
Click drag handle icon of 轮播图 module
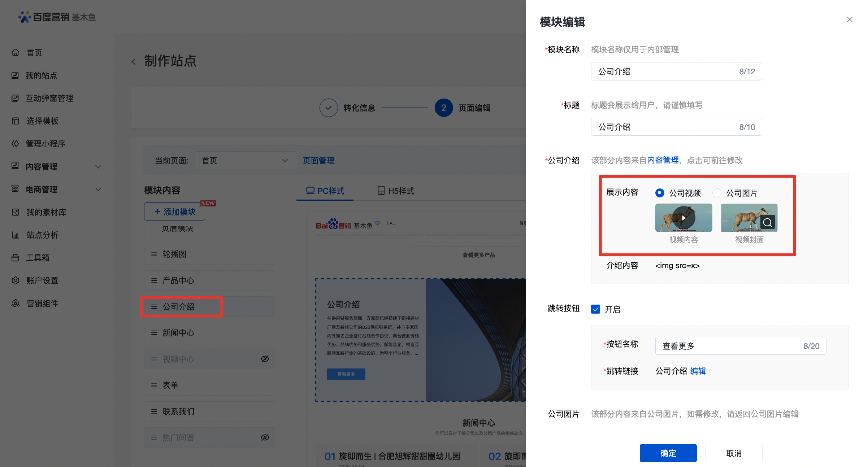click(154, 254)
